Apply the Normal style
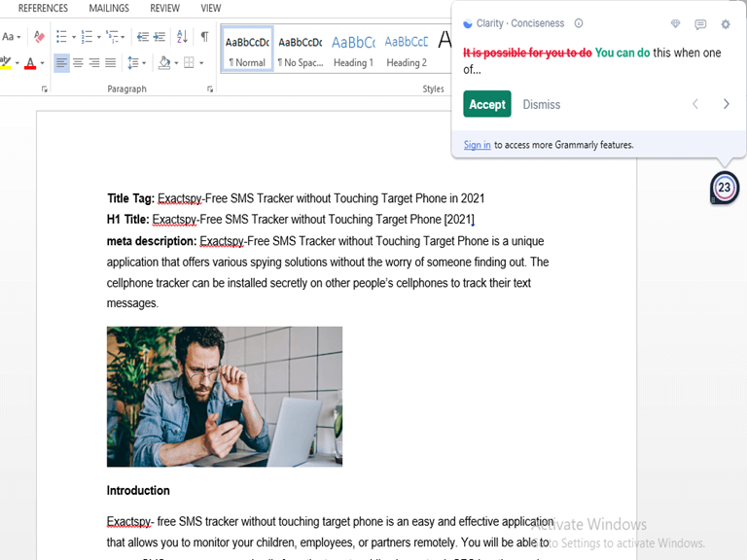747x560 pixels. pos(247,50)
